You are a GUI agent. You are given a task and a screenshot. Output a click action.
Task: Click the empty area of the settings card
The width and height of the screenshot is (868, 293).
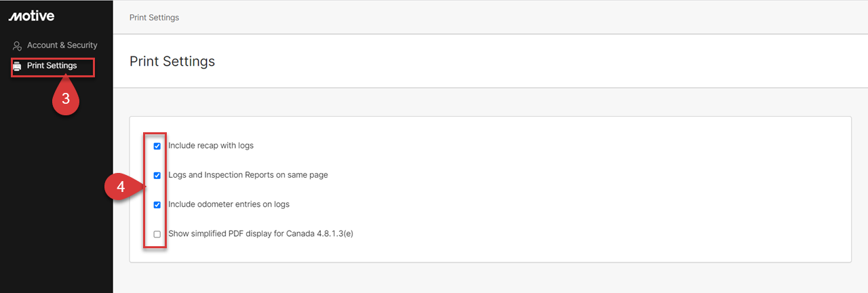tap(576, 190)
